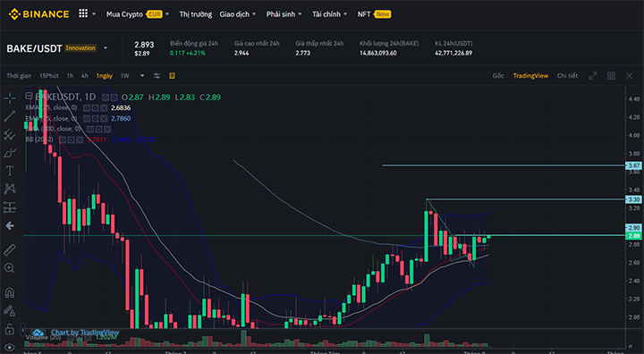Open settings for the EMA 25 indicator
644x354 pixels.
click(96, 108)
